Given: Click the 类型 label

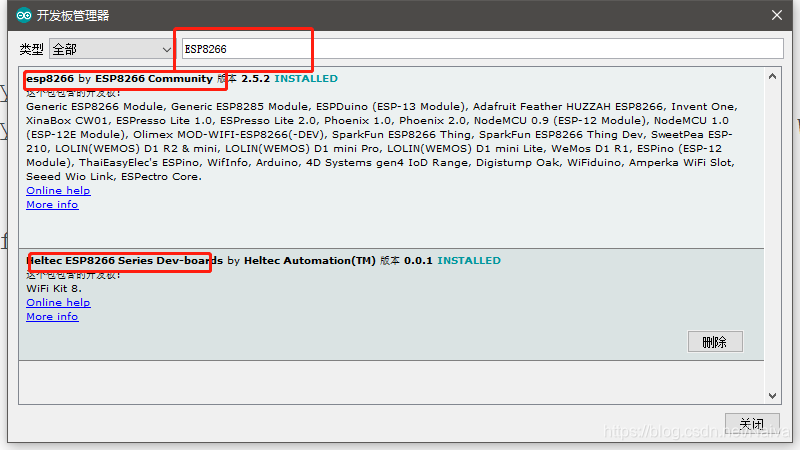Looking at the screenshot, I should pyautogui.click(x=32, y=49).
